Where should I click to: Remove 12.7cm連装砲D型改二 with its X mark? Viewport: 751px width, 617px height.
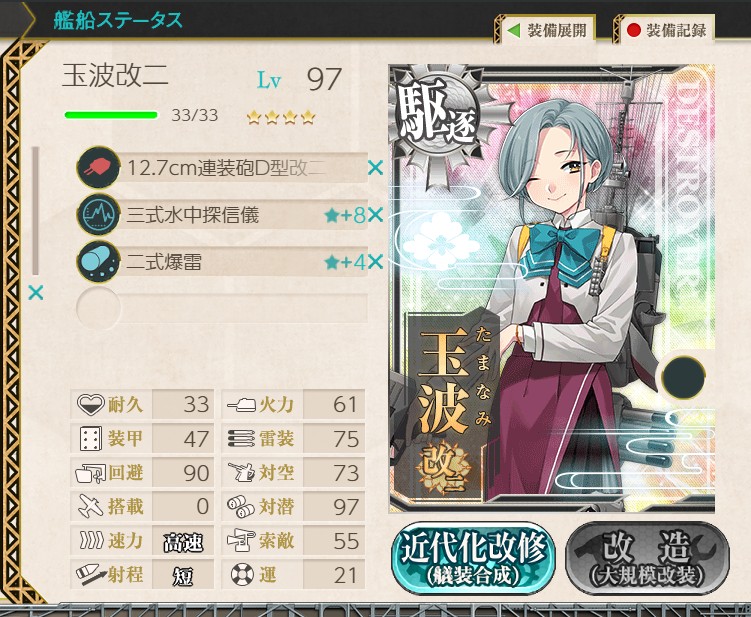[376, 168]
